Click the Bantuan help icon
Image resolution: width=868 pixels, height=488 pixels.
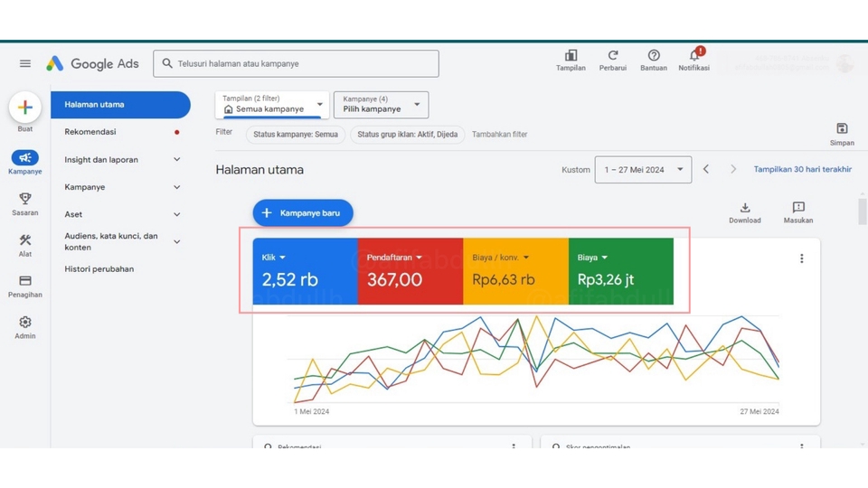pyautogui.click(x=654, y=56)
